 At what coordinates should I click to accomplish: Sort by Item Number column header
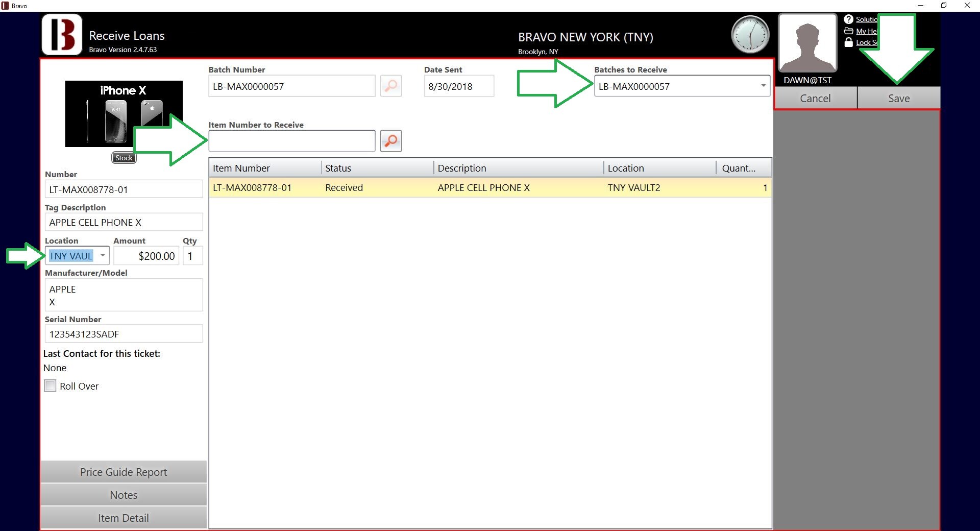click(x=265, y=168)
